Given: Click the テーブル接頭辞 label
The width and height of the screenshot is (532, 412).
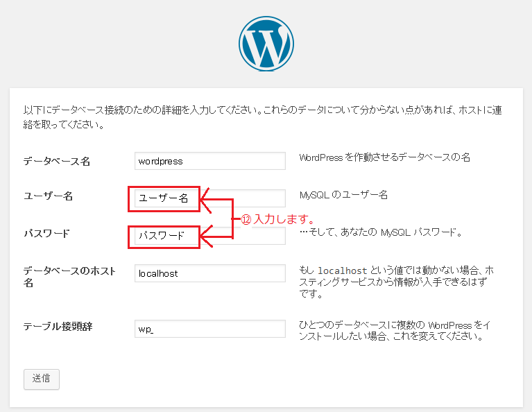Looking at the screenshot, I should click(x=58, y=327).
